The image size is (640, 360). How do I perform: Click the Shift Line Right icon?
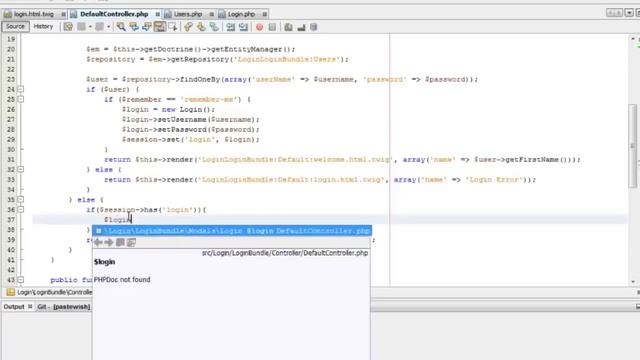pos(244,27)
